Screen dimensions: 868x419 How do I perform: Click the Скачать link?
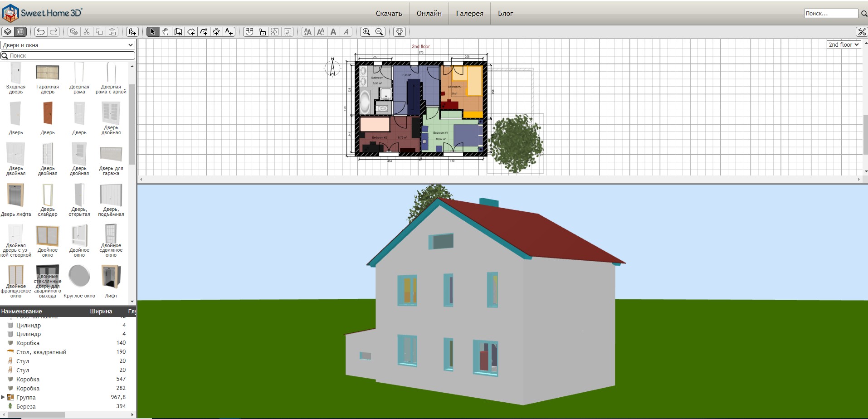click(x=389, y=14)
